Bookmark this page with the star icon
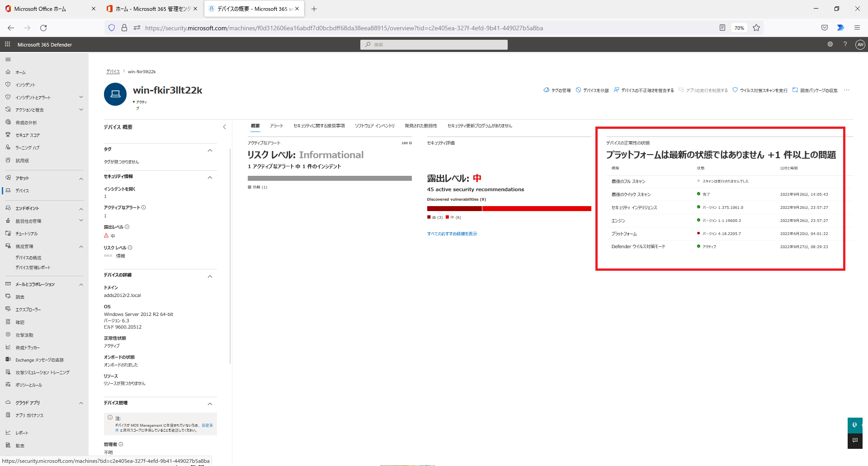 756,28
